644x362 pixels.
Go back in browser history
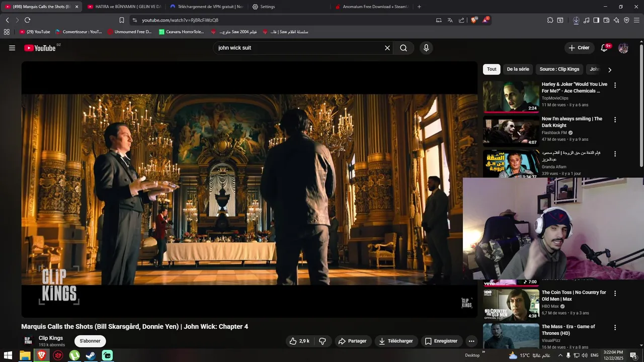tap(7, 20)
